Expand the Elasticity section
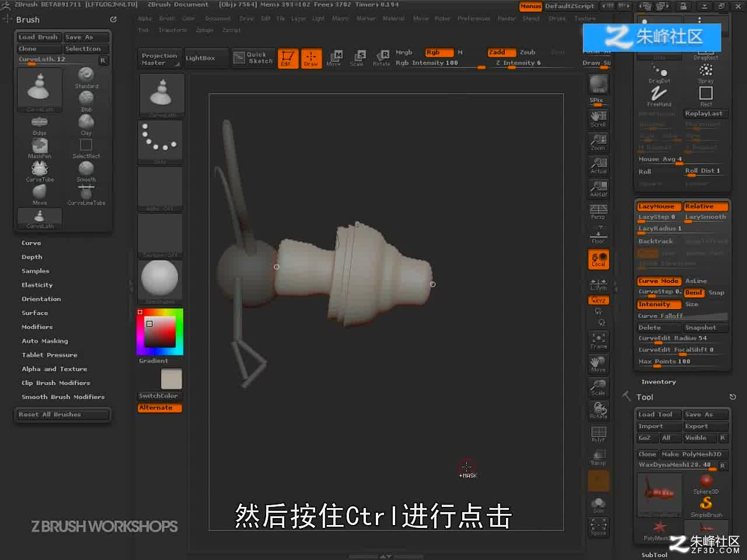 (37, 285)
